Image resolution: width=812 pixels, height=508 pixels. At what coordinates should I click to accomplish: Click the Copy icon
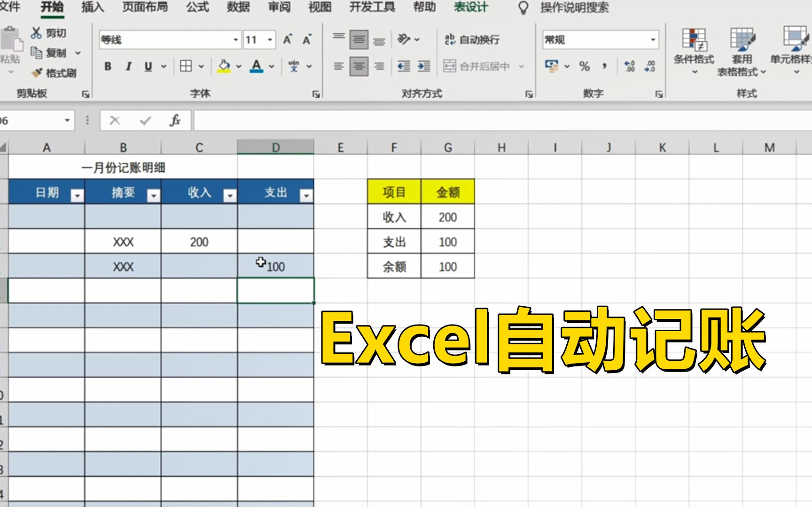[36, 53]
